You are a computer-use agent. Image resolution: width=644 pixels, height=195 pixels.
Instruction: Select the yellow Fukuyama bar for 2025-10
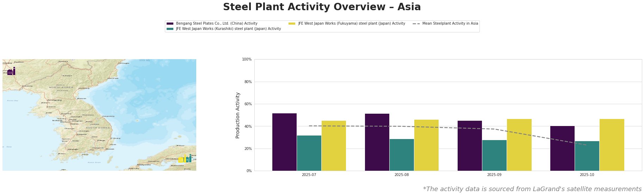click(x=612, y=145)
